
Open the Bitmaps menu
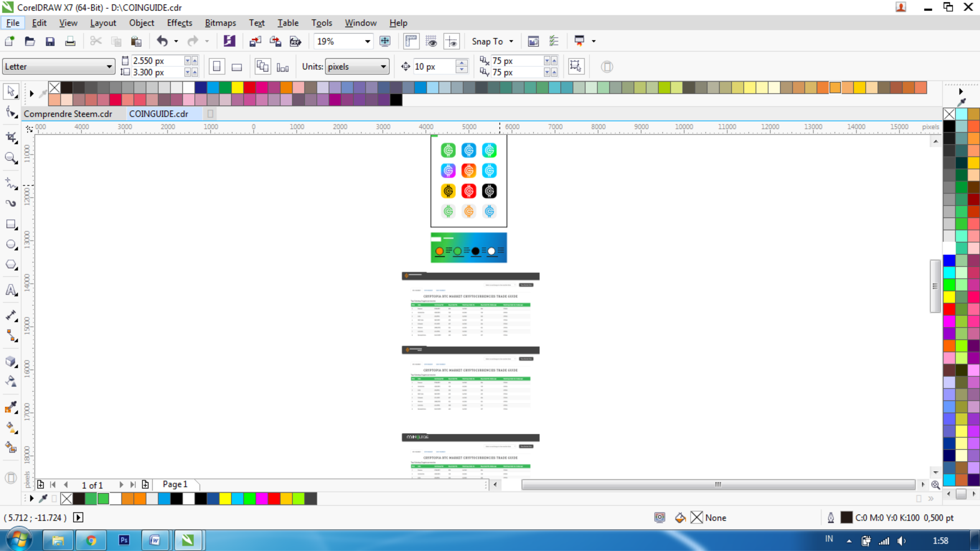(x=220, y=23)
